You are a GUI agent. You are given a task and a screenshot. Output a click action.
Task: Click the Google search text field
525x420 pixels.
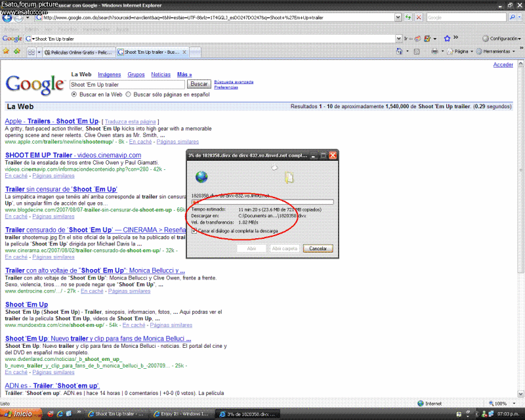127,85
